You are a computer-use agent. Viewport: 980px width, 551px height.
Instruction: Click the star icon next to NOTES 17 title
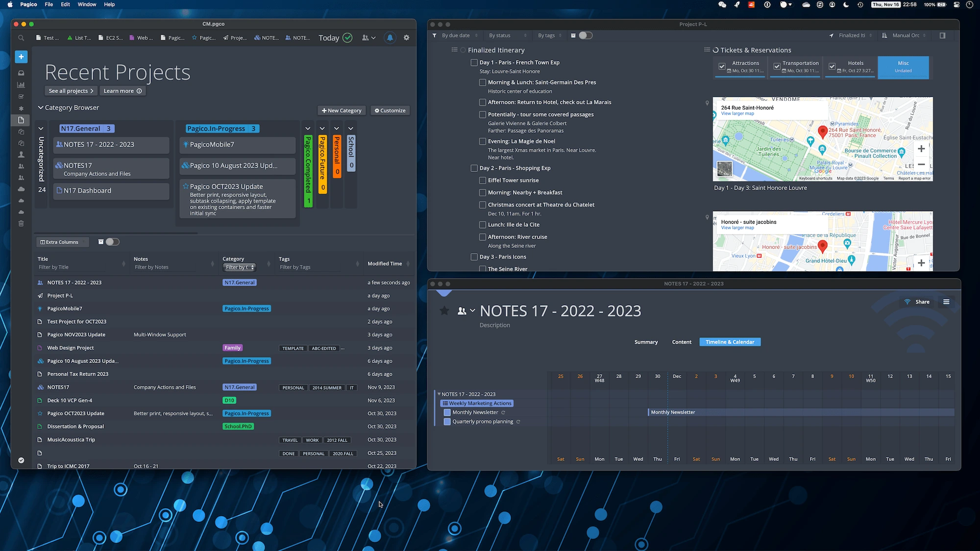coord(444,311)
